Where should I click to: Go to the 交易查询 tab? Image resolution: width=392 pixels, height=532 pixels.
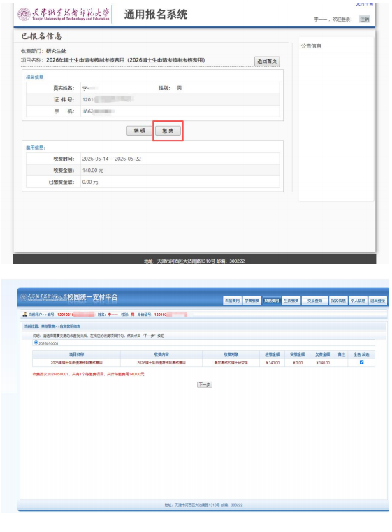click(x=314, y=301)
